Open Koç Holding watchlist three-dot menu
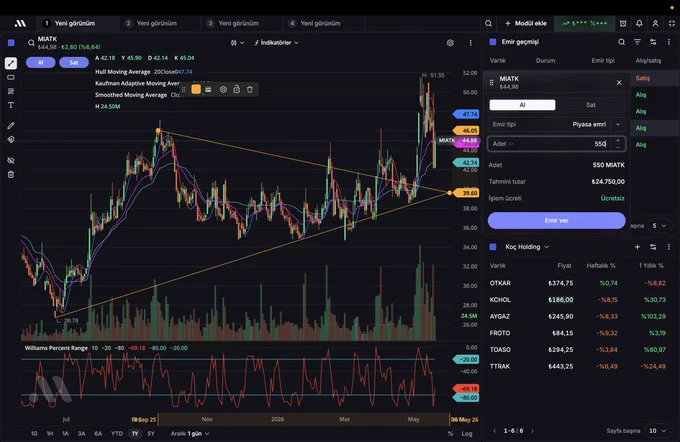The height and width of the screenshot is (442, 680). tap(668, 247)
